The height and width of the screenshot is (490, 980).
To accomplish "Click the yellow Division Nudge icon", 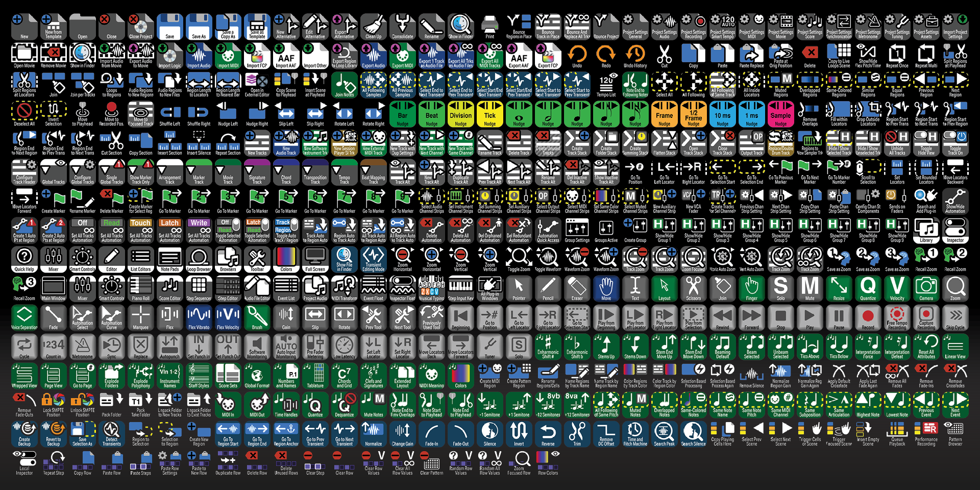I will click(x=460, y=114).
